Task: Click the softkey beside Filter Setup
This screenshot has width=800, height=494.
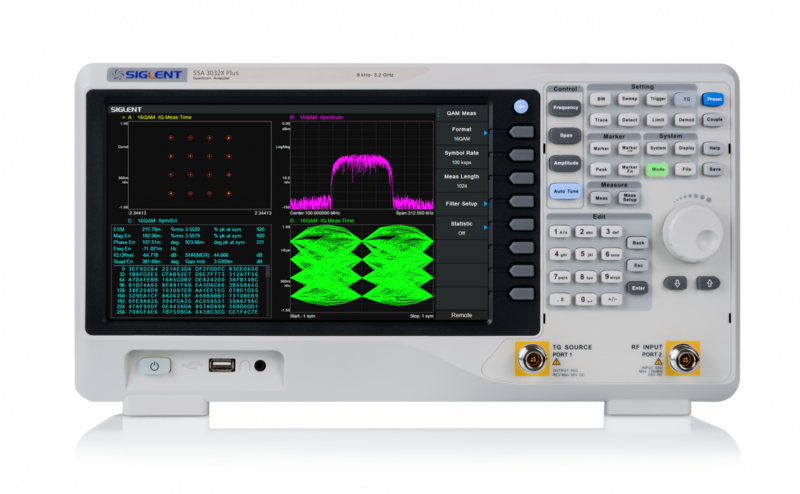Action: pos(521,202)
